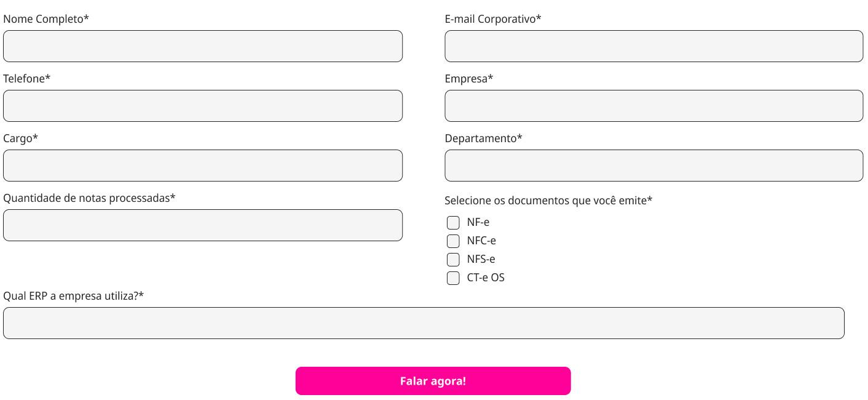Toggle the CT-e OS checkbox
The image size is (868, 400).
453,278
